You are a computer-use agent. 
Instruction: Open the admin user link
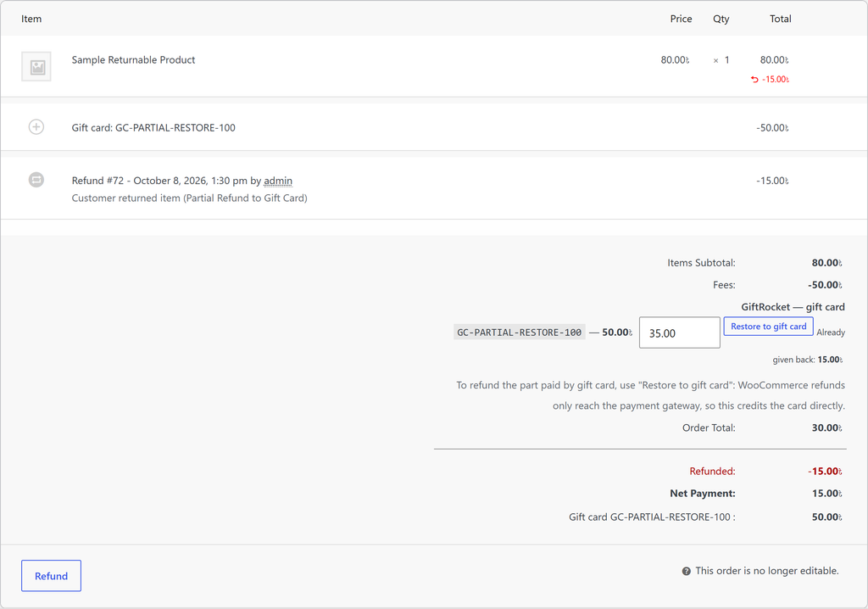click(278, 181)
